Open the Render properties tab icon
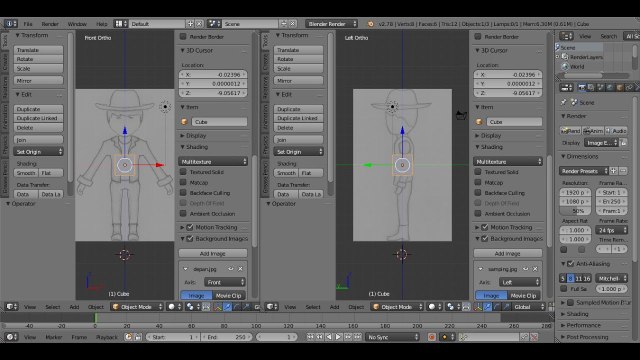The width and height of the screenshot is (640, 360). point(582,88)
